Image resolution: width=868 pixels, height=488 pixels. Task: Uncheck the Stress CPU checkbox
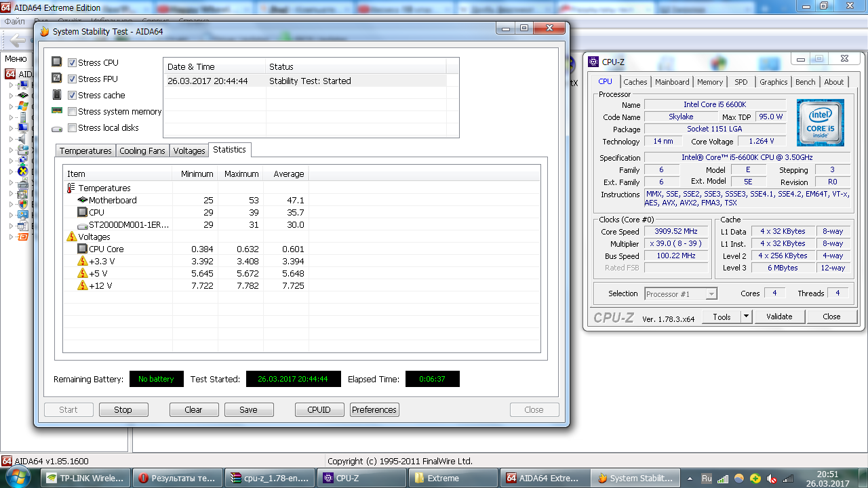72,62
